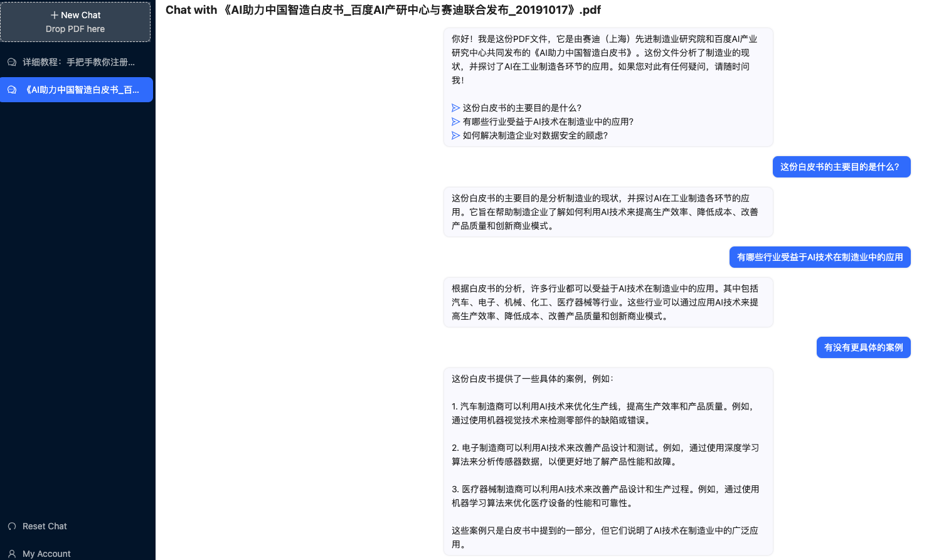Click the chat icon on the active white paper chat

tap(11, 90)
